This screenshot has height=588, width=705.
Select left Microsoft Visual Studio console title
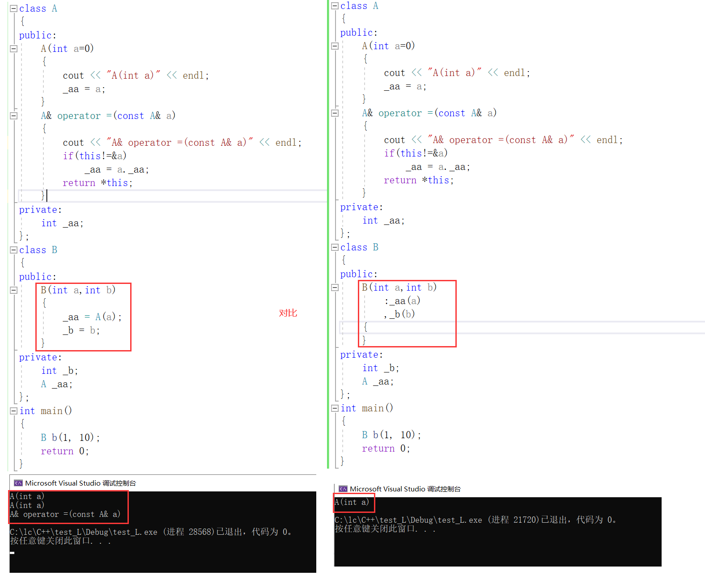pos(81,483)
